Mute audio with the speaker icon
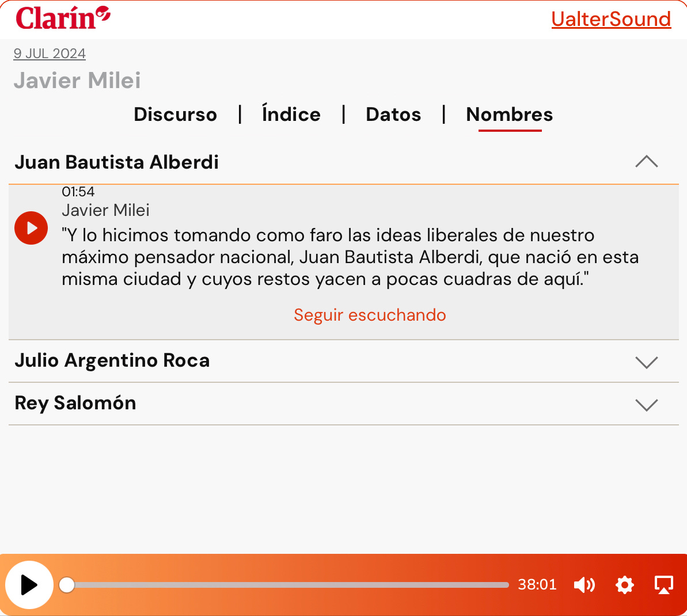Screen dimensions: 687x616 pos(584,585)
